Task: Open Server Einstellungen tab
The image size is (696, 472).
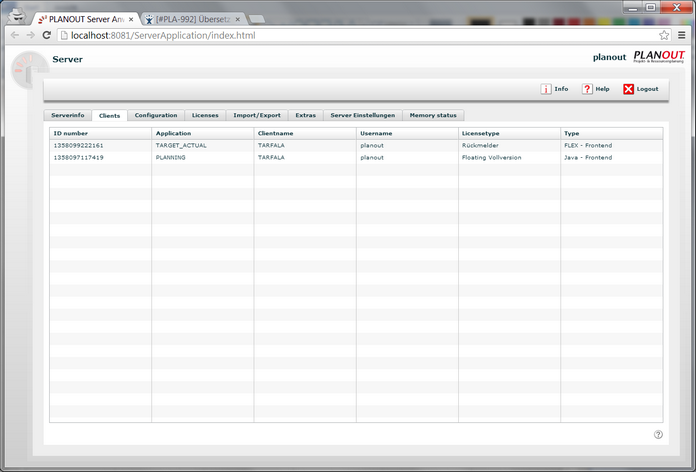Action: (x=363, y=115)
